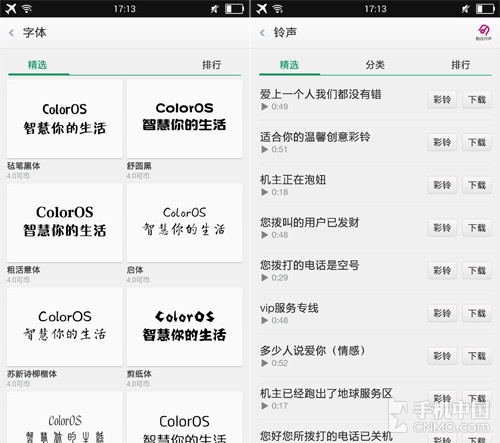Viewport: 500px width, 443px height.
Task: Switch to 排行 tab in 字体 screen
Action: tap(211, 65)
